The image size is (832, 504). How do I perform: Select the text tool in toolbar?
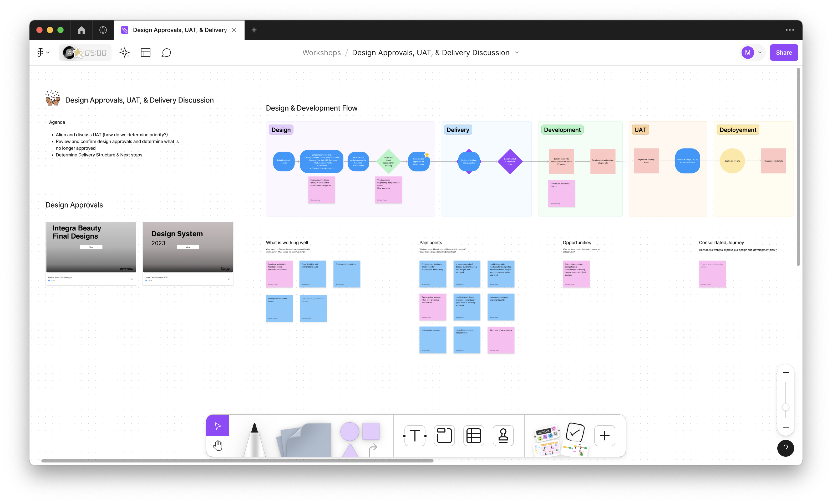414,436
